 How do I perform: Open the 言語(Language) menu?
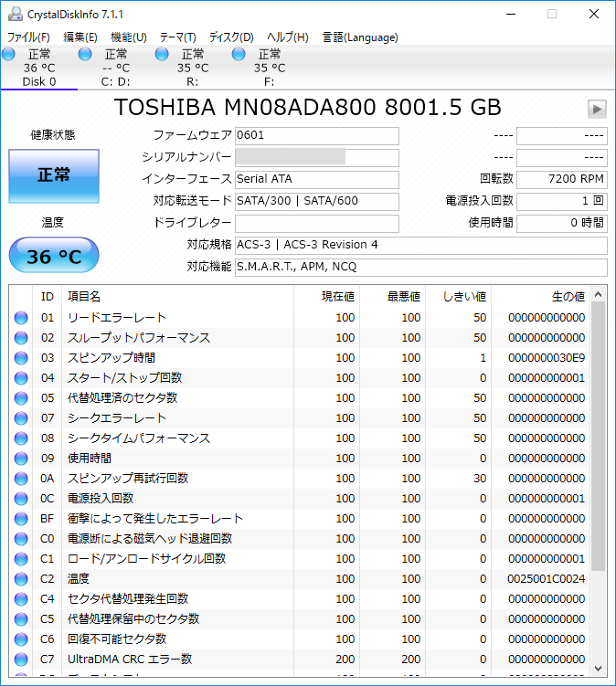(x=360, y=37)
